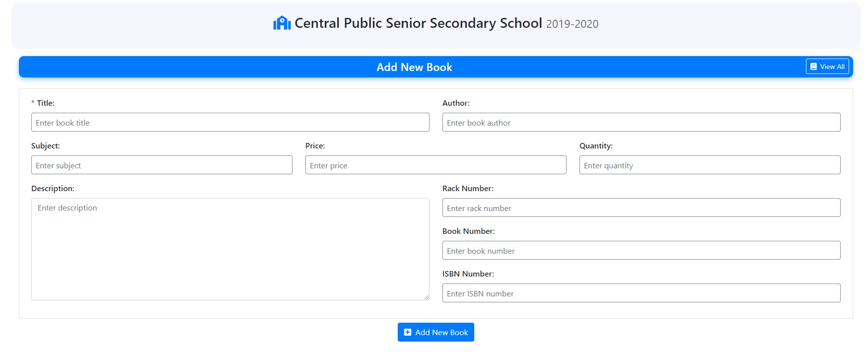Click the rack number input box
The width and height of the screenshot is (868, 352).
(x=642, y=207)
